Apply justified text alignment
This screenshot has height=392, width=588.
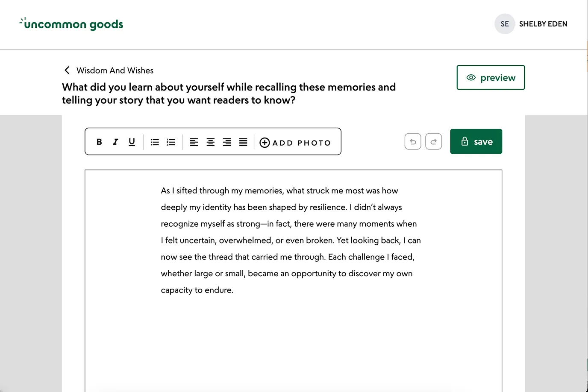[x=243, y=142]
